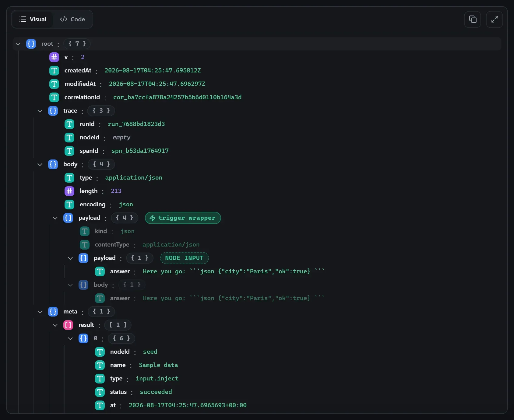This screenshot has width=514, height=420.
Task: Click the trace { 3 } count badge
Action: (101, 111)
